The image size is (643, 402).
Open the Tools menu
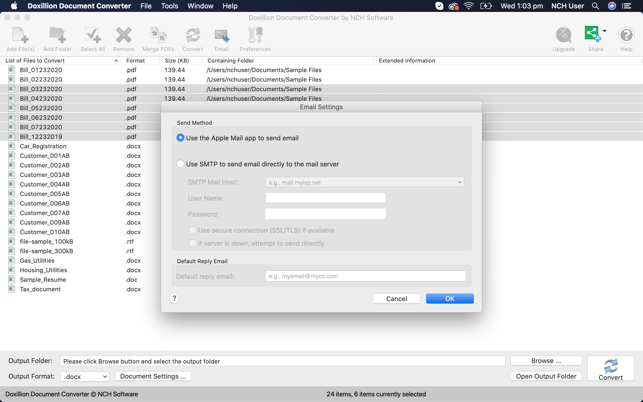pos(169,6)
